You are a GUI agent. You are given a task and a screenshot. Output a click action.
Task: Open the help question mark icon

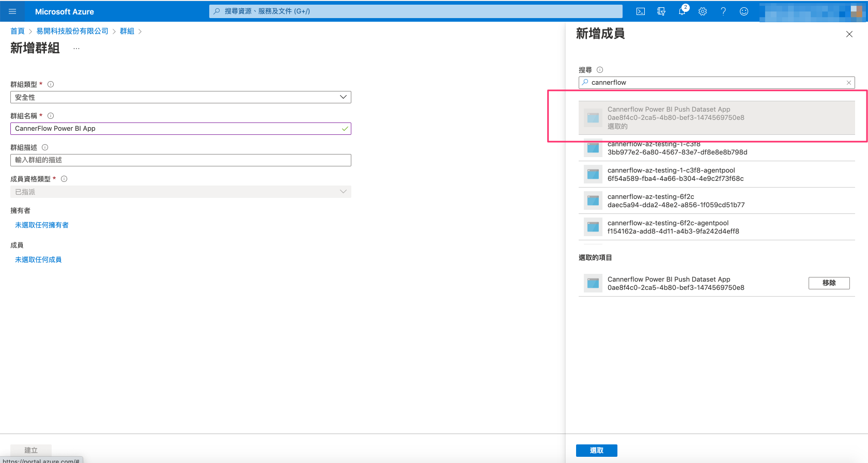723,11
